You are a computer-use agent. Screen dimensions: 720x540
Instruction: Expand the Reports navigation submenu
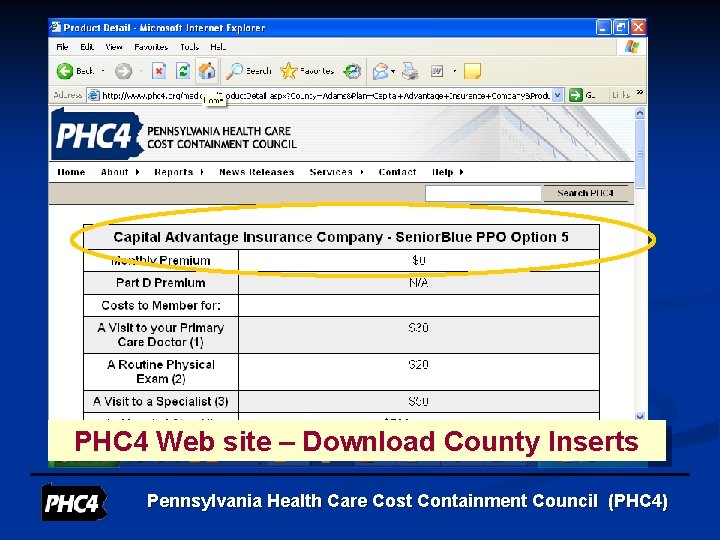coord(202,172)
